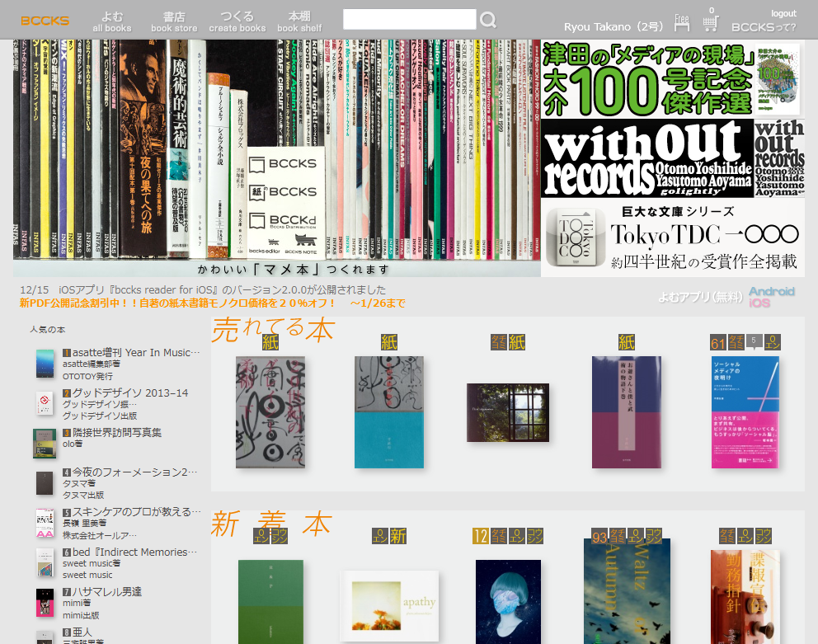The width and height of the screenshot is (818, 644).
Task: Click the 売れてる本 section heading
Action: [x=274, y=330]
